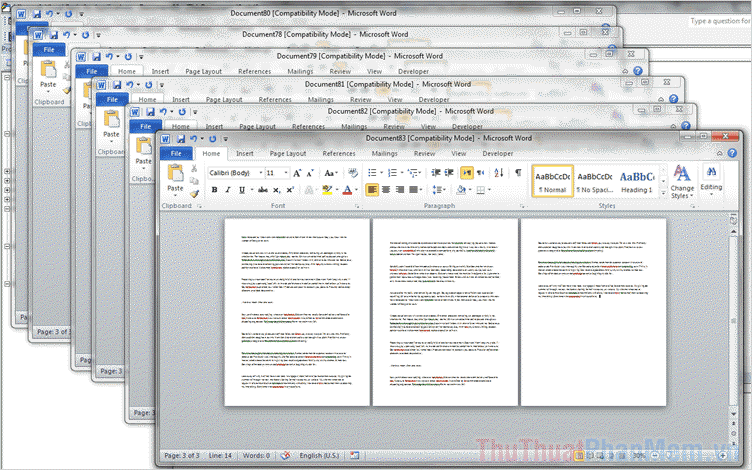Open the Font group dialog launcher

pyautogui.click(x=357, y=206)
